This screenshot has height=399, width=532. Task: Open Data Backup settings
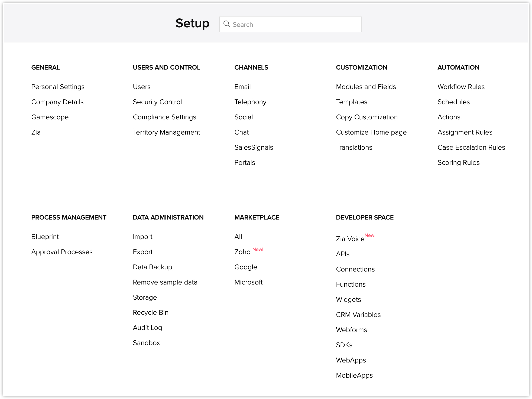153,267
